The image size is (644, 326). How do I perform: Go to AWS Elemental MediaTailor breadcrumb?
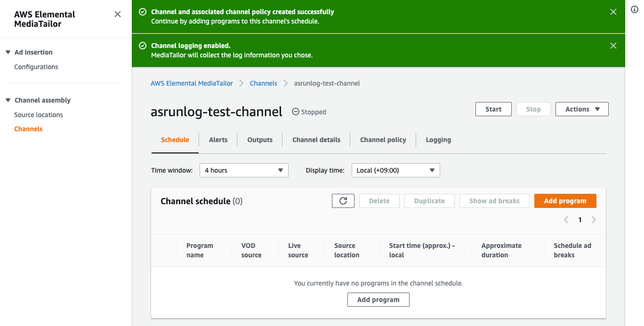(x=192, y=83)
